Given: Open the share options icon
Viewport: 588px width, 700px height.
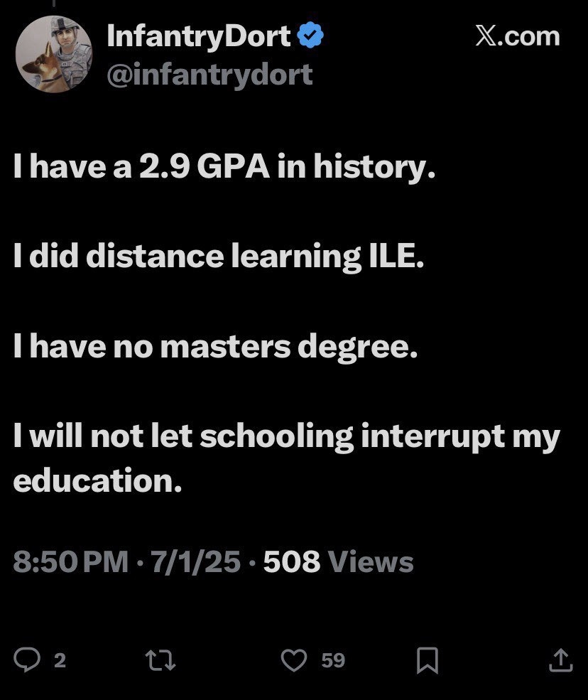Looking at the screenshot, I should (560, 661).
